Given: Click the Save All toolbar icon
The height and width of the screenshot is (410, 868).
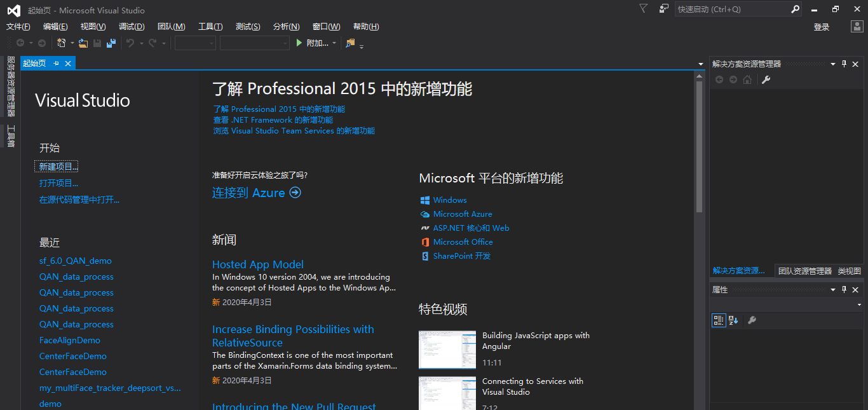Looking at the screenshot, I should tap(111, 43).
